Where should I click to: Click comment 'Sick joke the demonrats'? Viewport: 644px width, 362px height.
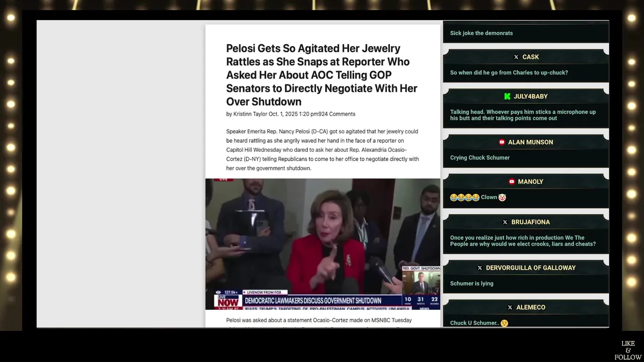[481, 33]
